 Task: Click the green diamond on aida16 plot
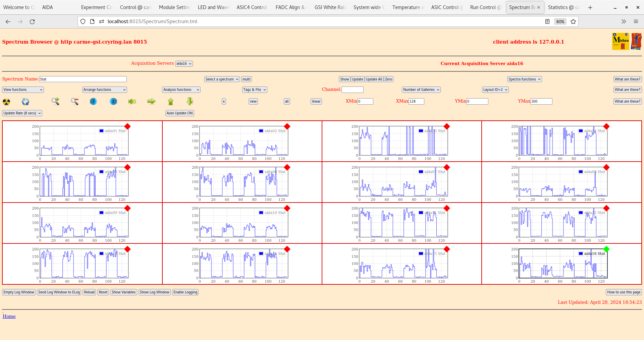(606, 249)
